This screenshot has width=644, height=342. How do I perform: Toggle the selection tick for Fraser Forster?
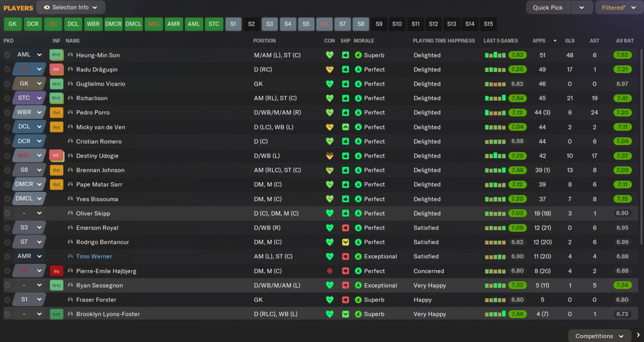[x=7, y=300]
